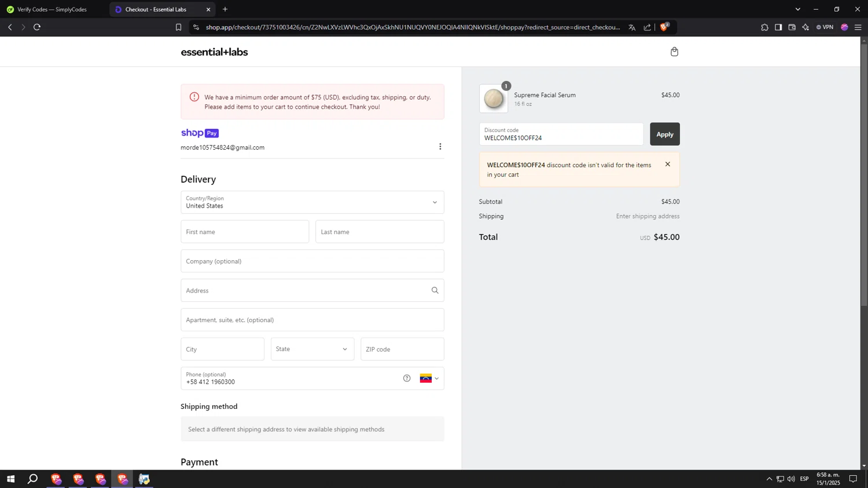Click the essential+labs logo
Image resolution: width=868 pixels, height=488 pixels.
(x=214, y=52)
